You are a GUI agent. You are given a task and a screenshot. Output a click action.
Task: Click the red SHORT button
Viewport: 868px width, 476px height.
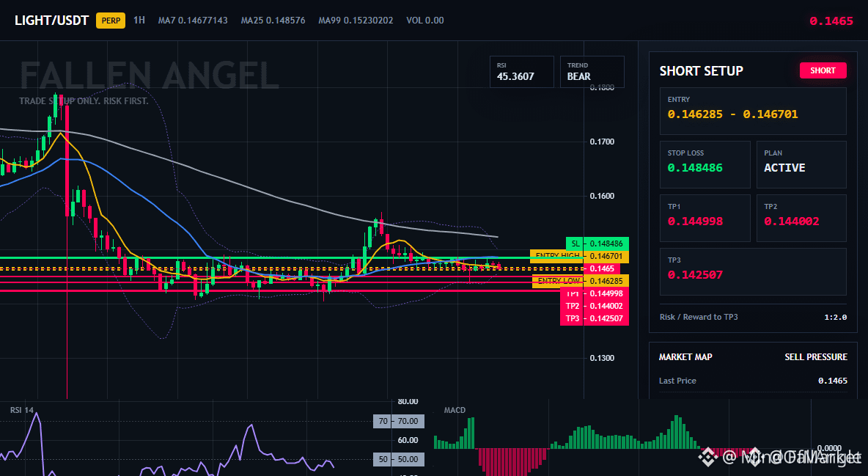[x=823, y=70]
